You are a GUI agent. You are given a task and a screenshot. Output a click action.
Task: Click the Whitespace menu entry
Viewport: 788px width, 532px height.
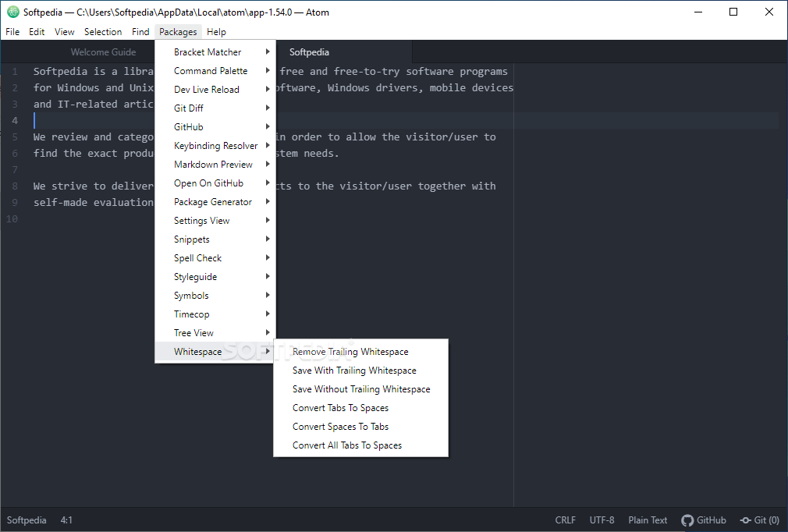click(x=215, y=352)
